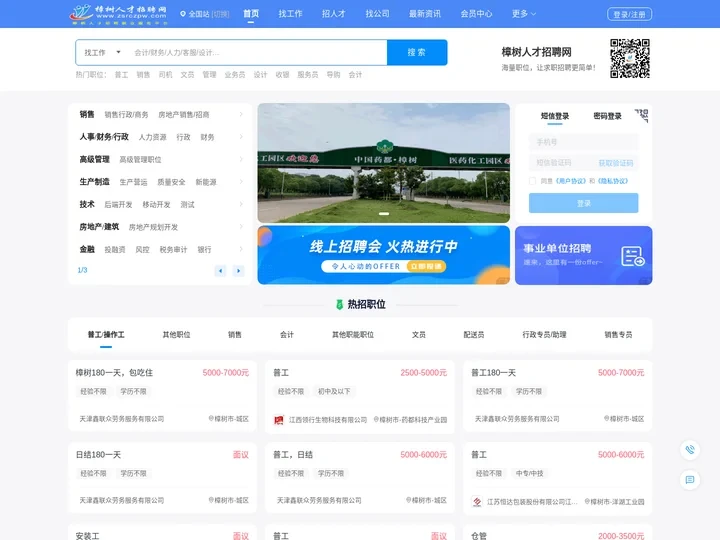The width and height of the screenshot is (720, 540).
Task: Expand the 更多 menu in the header
Action: [524, 14]
